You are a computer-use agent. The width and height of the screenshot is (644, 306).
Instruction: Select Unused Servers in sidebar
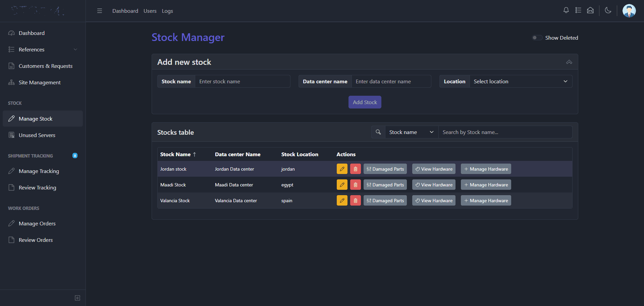point(43,135)
